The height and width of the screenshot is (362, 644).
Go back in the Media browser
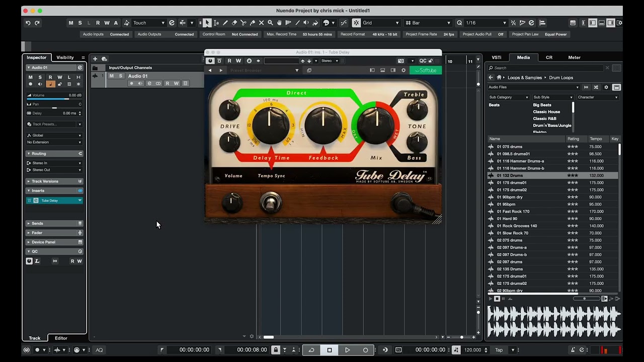491,77
